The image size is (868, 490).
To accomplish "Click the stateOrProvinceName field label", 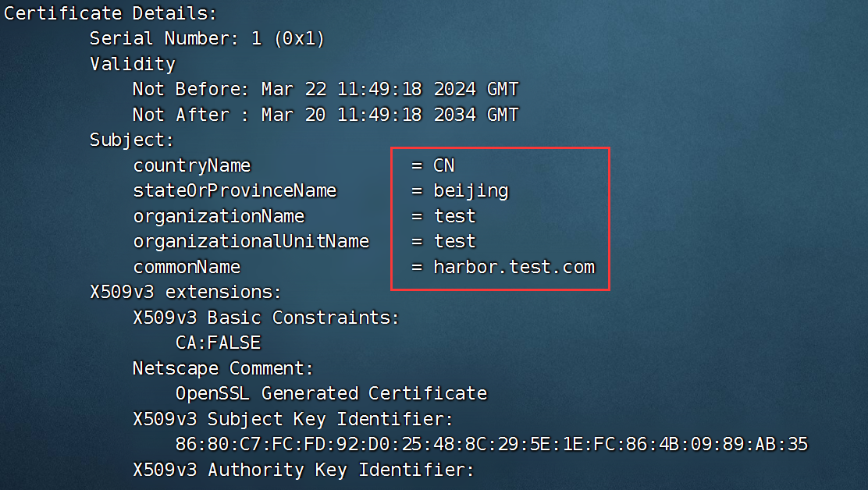I will 235,190.
